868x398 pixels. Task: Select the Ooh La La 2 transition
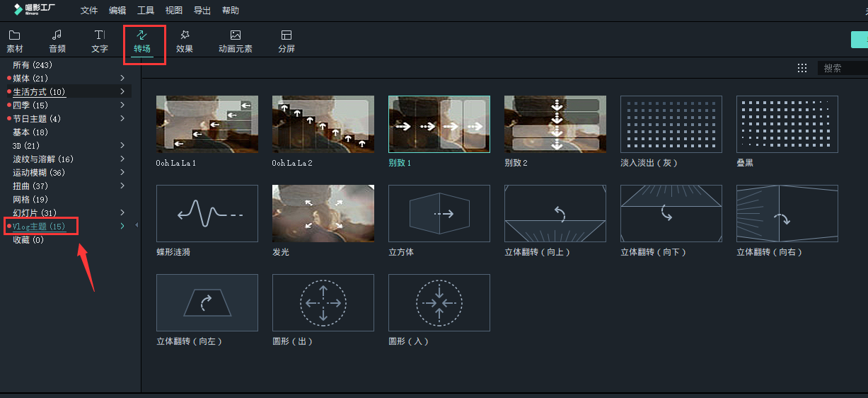pyautogui.click(x=323, y=124)
